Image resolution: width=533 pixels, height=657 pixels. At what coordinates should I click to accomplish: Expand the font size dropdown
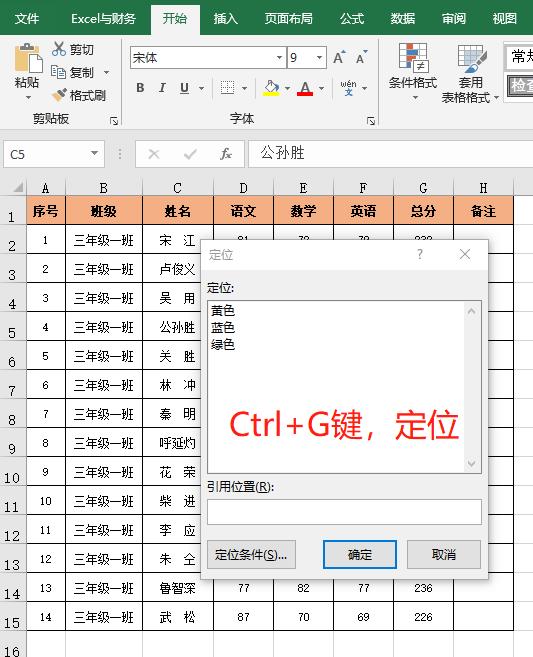click(320, 57)
